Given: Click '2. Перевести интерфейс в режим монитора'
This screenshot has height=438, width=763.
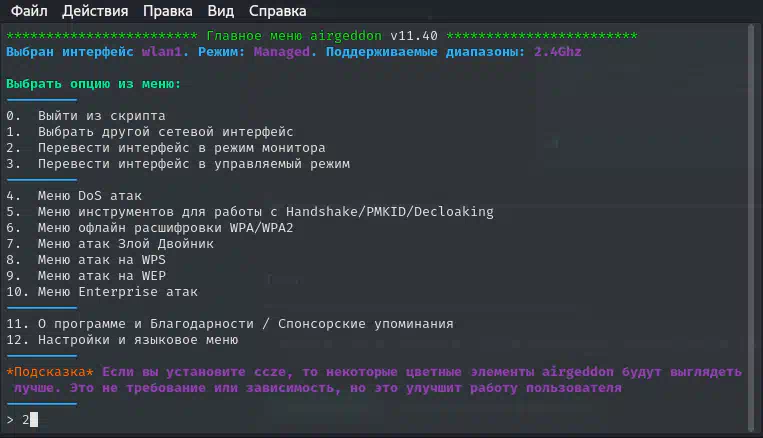Looking at the screenshot, I should click(165, 148).
